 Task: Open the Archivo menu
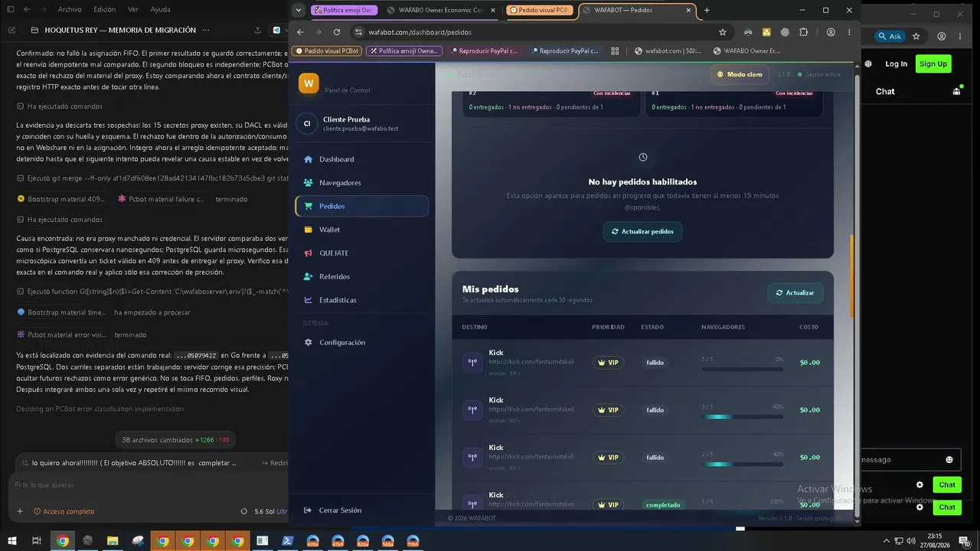70,9
